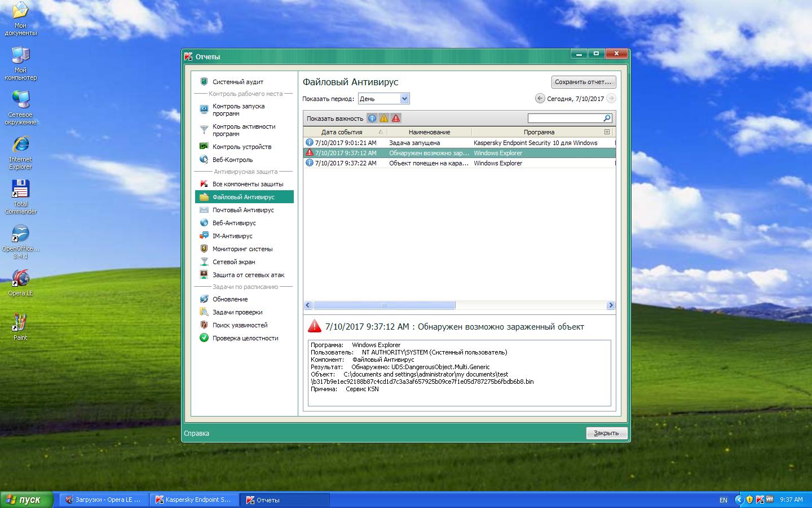812x508 pixels.
Task: Open the period dropdown showing День
Action: [x=383, y=99]
